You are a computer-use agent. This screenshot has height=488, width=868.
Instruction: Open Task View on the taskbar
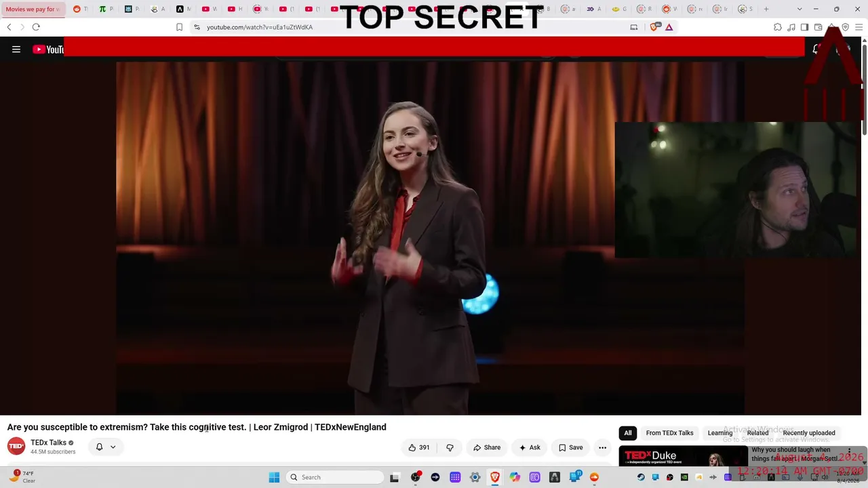[394, 477]
